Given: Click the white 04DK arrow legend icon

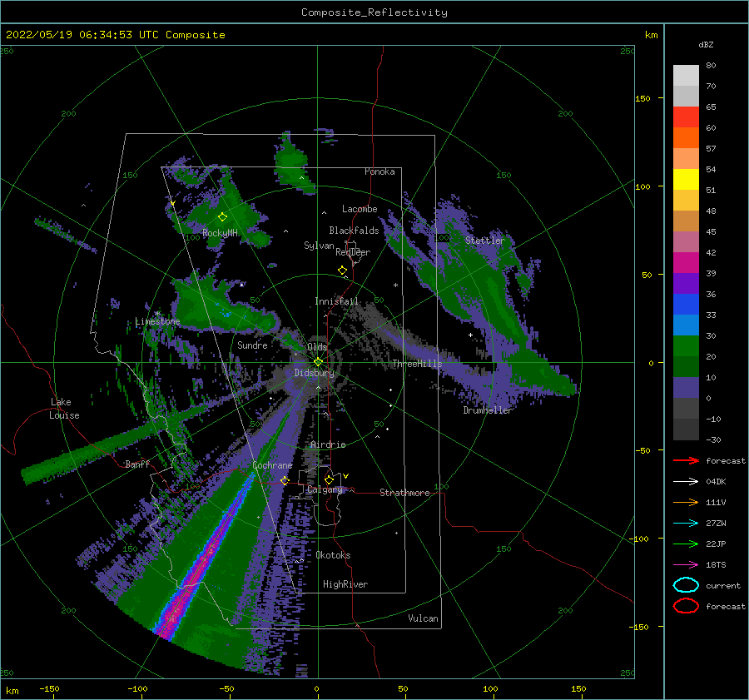Looking at the screenshot, I should pyautogui.click(x=686, y=481).
